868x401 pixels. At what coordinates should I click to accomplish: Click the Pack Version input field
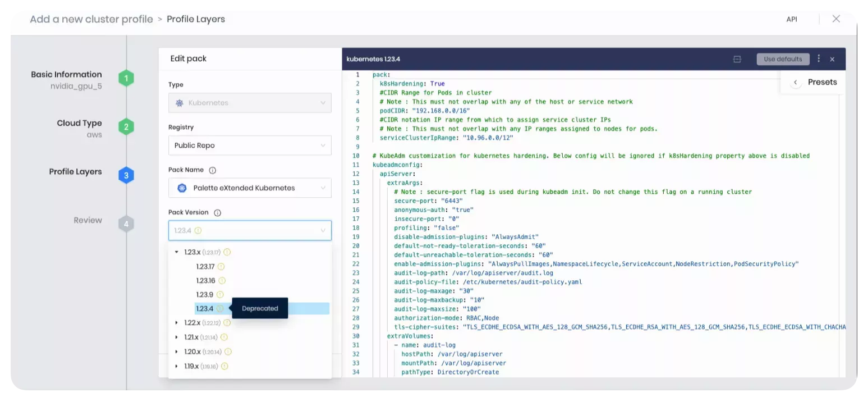(x=250, y=230)
